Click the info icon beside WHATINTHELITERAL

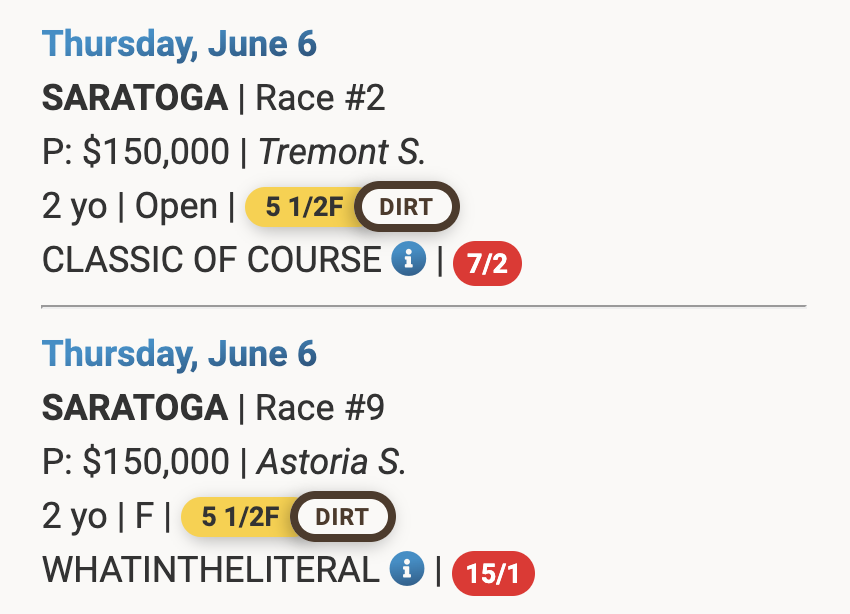pyautogui.click(x=407, y=569)
